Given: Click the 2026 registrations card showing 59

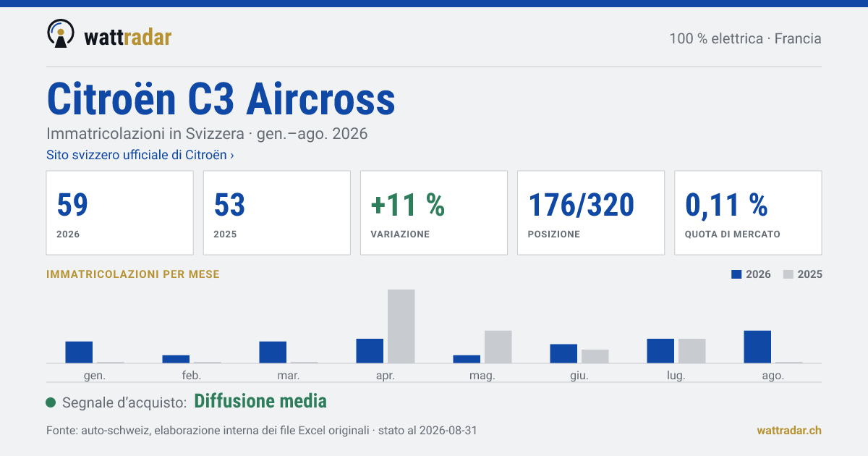Looking at the screenshot, I should (119, 213).
